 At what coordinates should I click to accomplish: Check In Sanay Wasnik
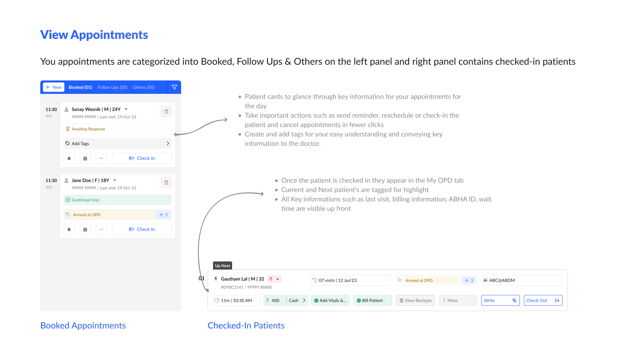point(142,158)
